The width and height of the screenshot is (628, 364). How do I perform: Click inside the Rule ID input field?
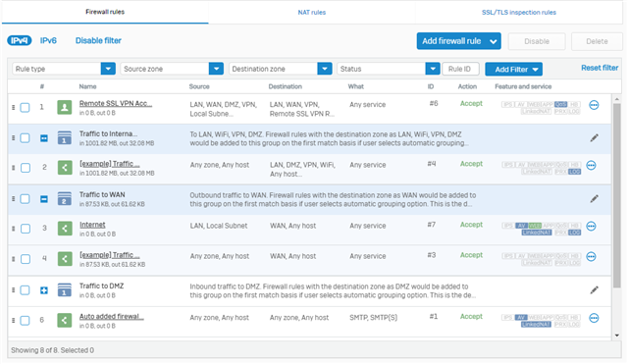460,69
